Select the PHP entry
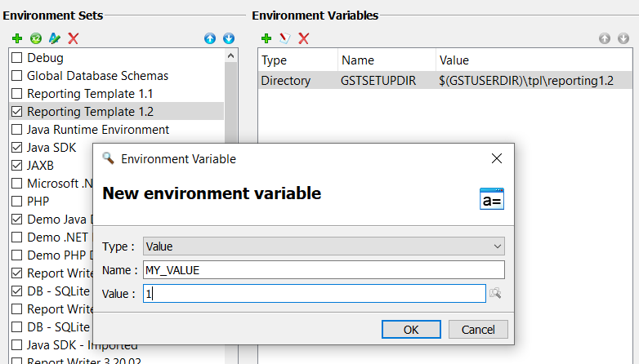 pos(38,201)
